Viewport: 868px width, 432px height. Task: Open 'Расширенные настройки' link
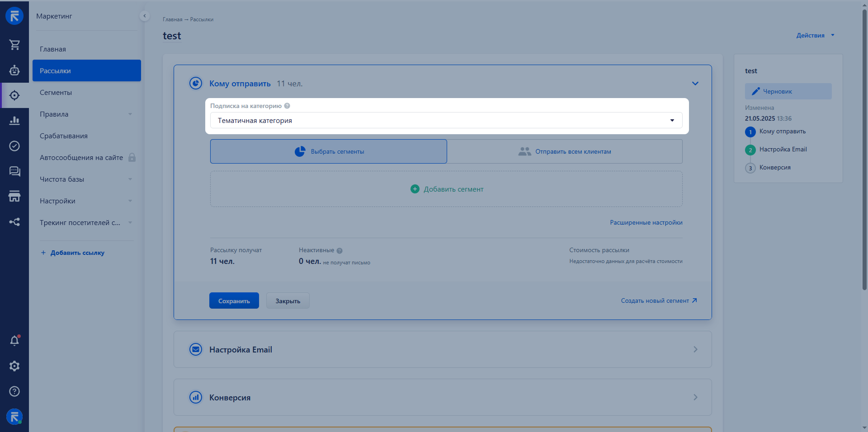pos(646,222)
